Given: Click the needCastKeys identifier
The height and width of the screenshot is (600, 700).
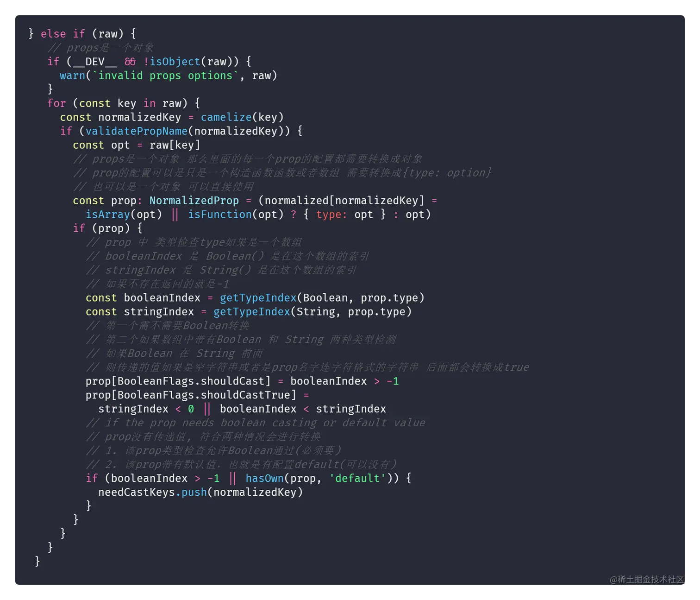Looking at the screenshot, I should [x=137, y=493].
